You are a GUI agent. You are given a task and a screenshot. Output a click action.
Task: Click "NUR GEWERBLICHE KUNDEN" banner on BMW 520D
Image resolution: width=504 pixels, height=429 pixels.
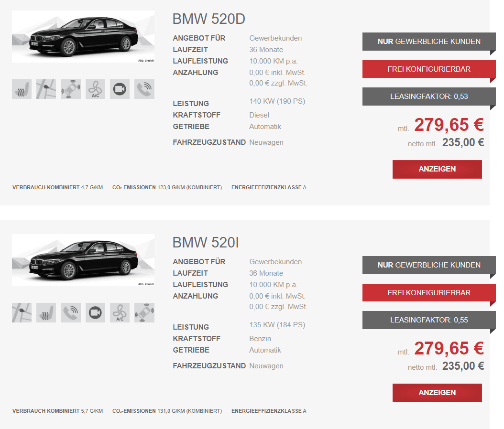pyautogui.click(x=429, y=42)
